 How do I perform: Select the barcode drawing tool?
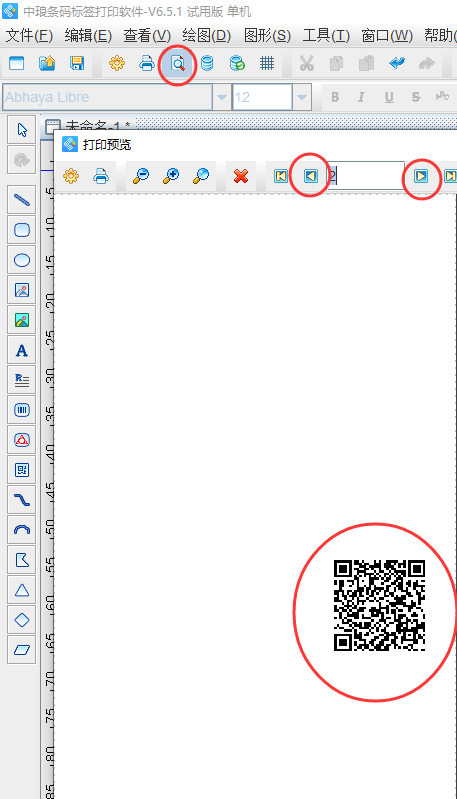(21, 410)
